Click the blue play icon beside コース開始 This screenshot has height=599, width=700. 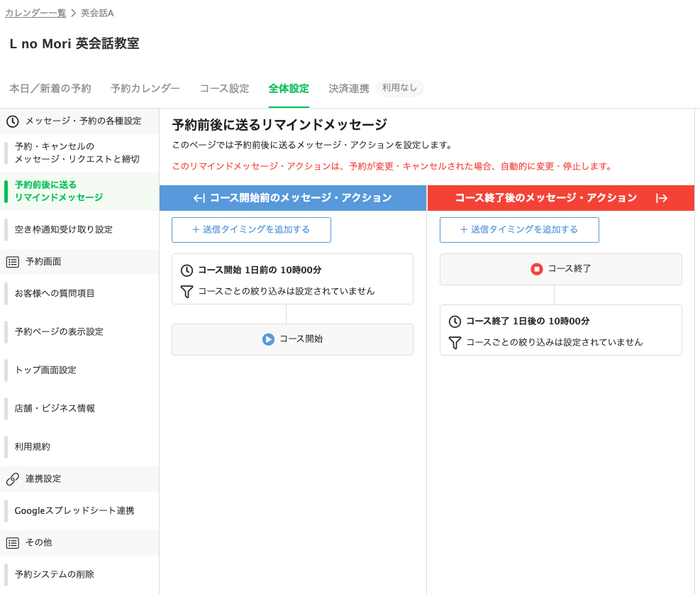pyautogui.click(x=268, y=339)
